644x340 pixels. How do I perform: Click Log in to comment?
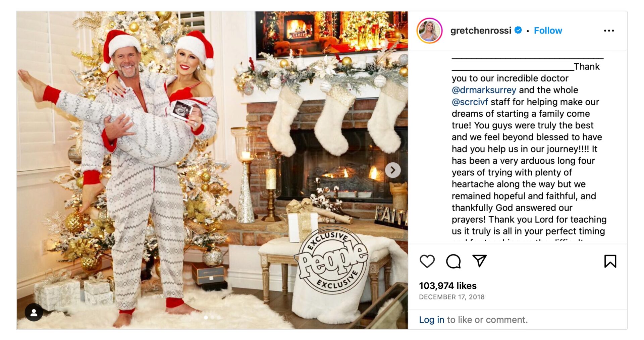[431, 320]
